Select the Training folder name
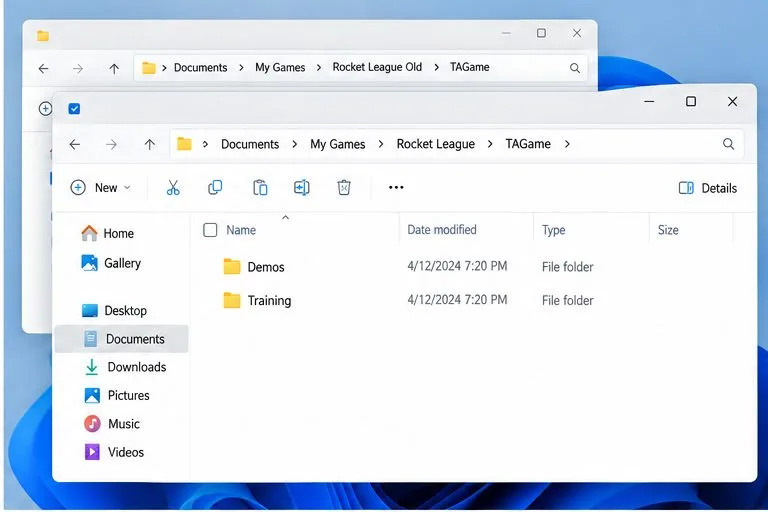The height and width of the screenshot is (512, 768). point(269,300)
